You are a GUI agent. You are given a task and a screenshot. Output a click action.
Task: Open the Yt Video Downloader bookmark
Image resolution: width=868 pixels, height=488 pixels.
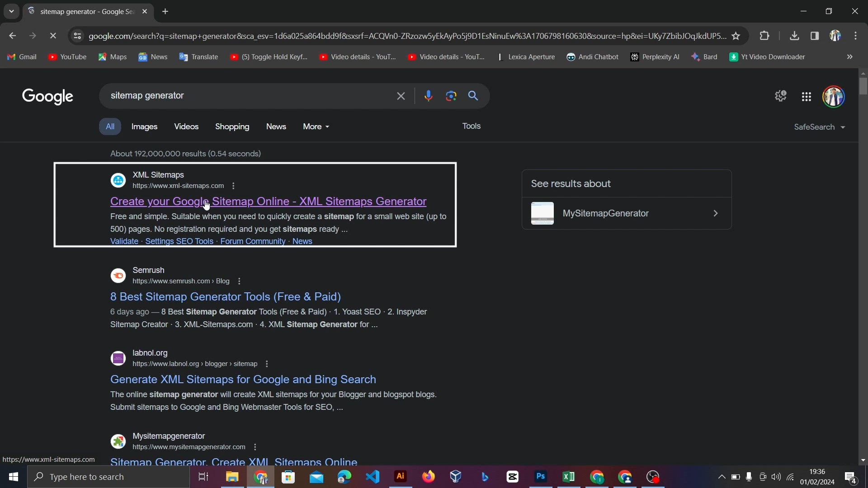tap(767, 57)
